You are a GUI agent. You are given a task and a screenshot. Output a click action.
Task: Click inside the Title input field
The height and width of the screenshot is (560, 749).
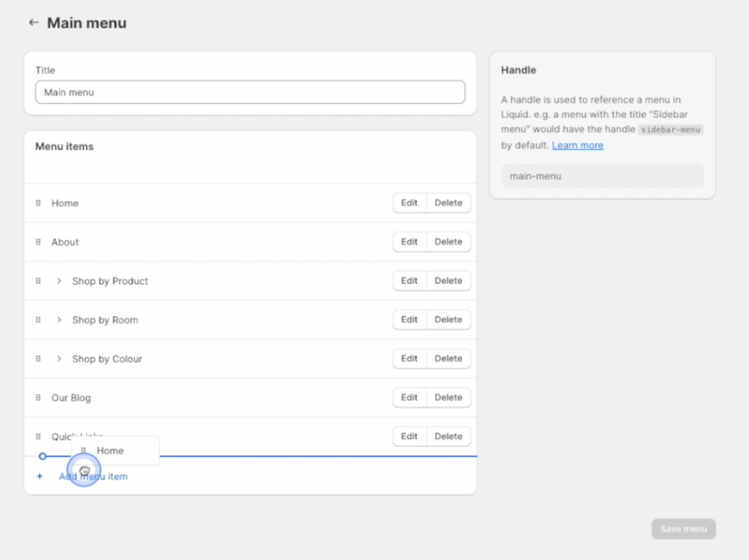click(249, 92)
